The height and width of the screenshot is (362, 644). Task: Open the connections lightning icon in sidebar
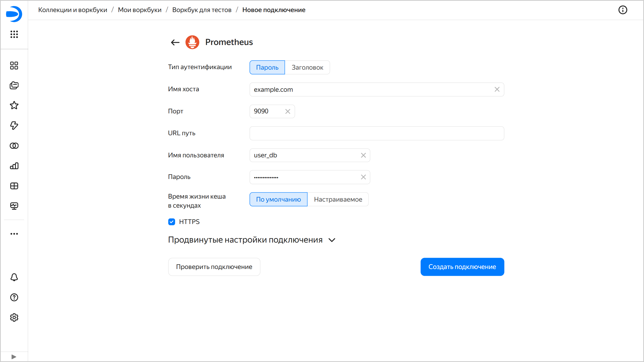pyautogui.click(x=14, y=125)
